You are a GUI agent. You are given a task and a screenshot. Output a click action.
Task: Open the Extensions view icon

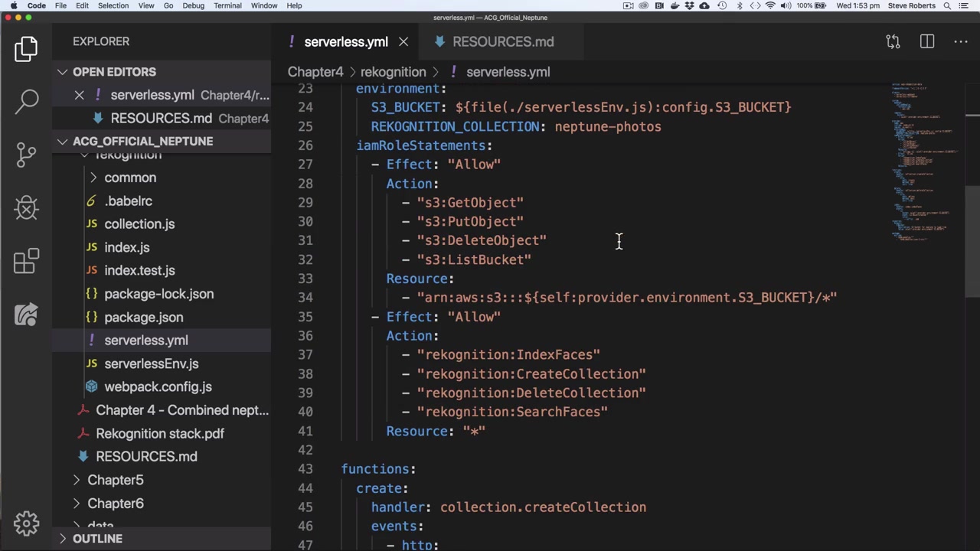coord(27,261)
